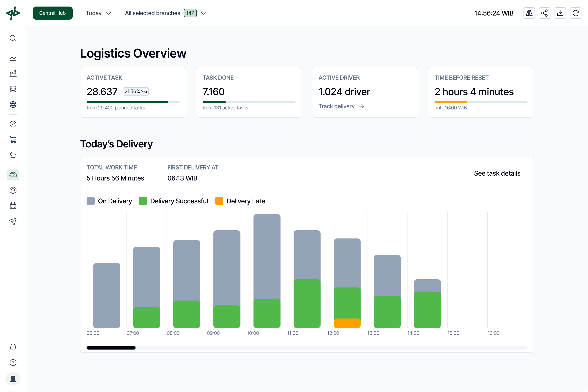
Task: Toggle the Delivery Successful legend swatch
Action: (x=143, y=201)
